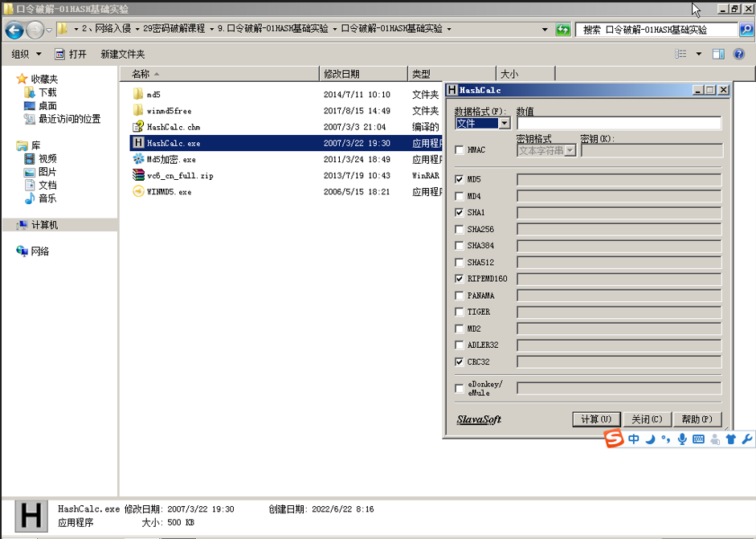Viewport: 756px width, 539px height.
Task: Expand the 9.口令破解-01HASH基础实验 breadcrumb arrow
Action: tap(334, 30)
